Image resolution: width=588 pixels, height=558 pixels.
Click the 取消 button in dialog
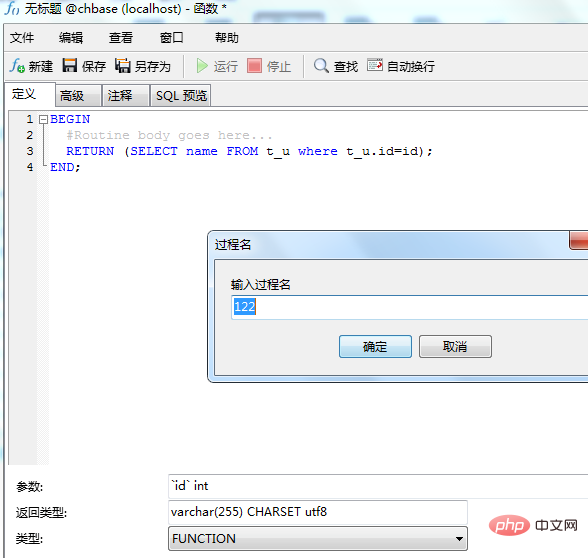[x=455, y=346]
